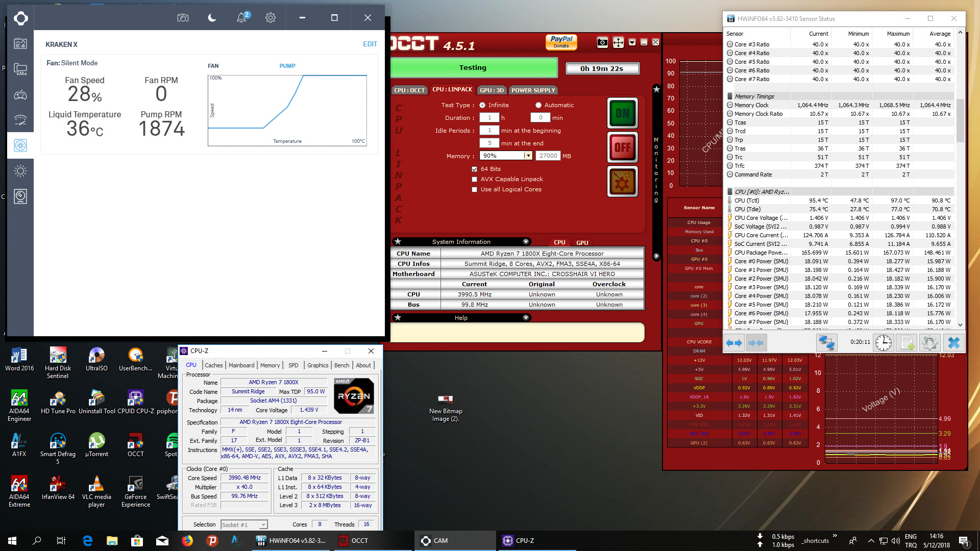The width and height of the screenshot is (980, 551).
Task: Open CAM overclocking gauge sidebar icon
Action: (x=20, y=120)
